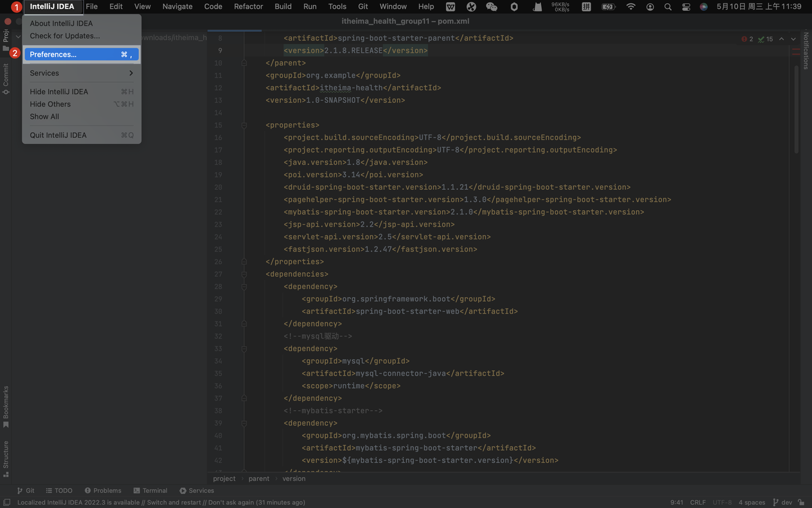Jump to previous problem with up arrow
812x508 pixels.
782,39
